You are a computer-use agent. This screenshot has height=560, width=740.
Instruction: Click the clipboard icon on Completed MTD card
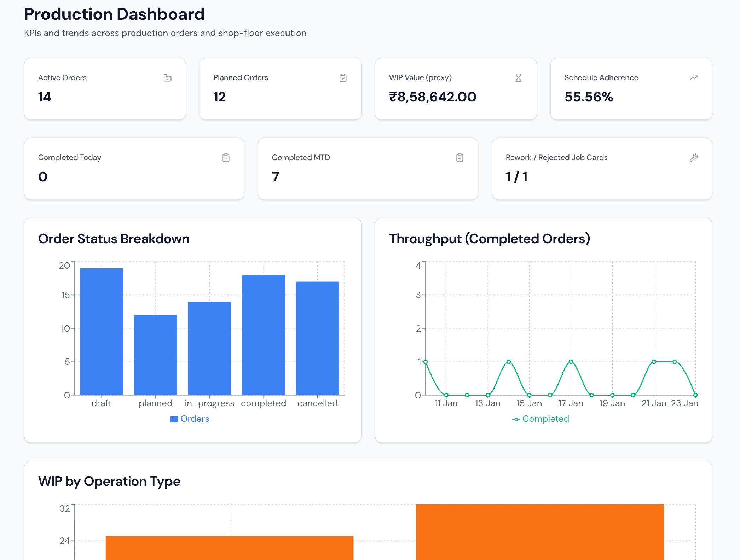coord(459,157)
